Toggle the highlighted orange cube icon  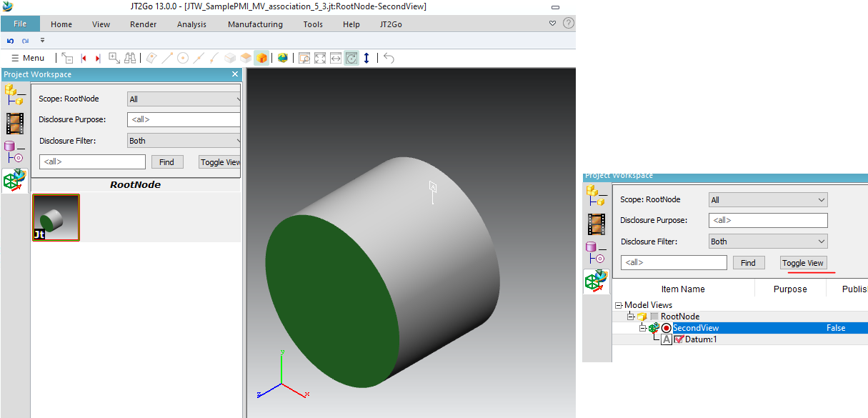pos(261,58)
